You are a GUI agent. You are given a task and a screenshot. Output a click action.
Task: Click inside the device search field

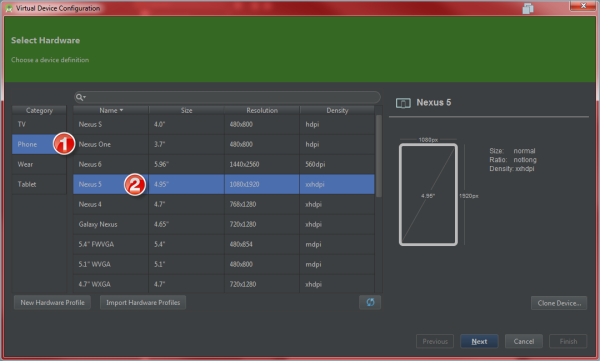click(x=227, y=97)
